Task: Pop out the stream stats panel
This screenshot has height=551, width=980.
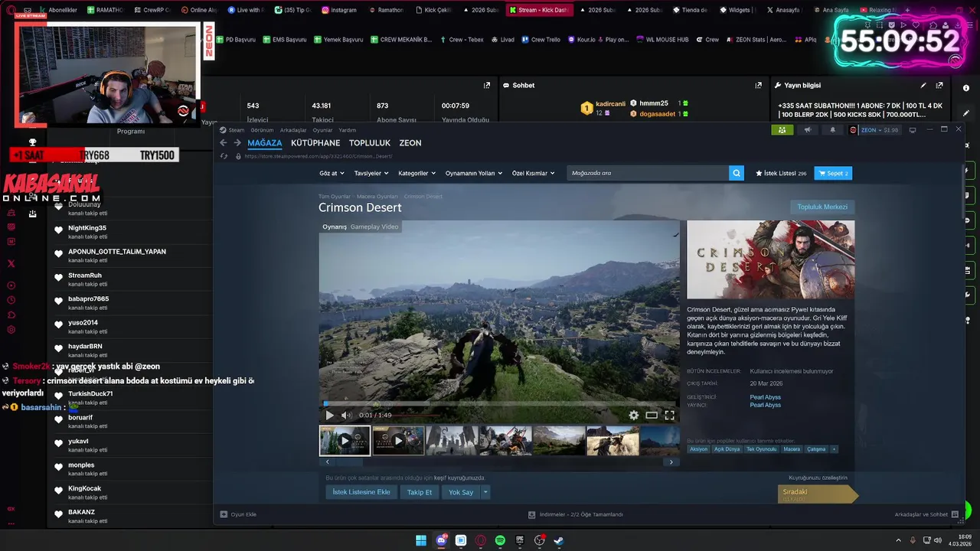Action: (487, 86)
